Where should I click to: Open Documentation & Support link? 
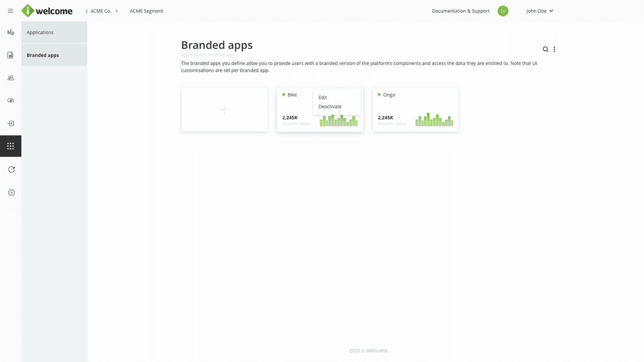tap(460, 11)
